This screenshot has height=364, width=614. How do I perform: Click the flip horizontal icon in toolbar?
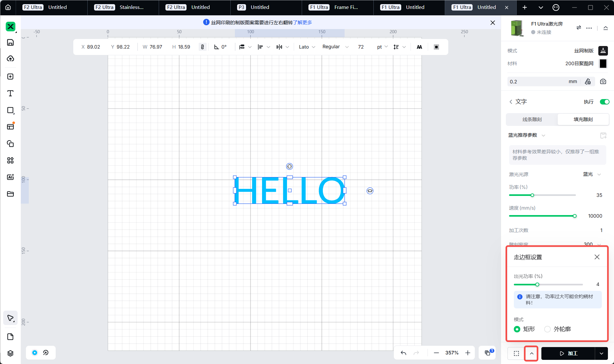(x=279, y=47)
